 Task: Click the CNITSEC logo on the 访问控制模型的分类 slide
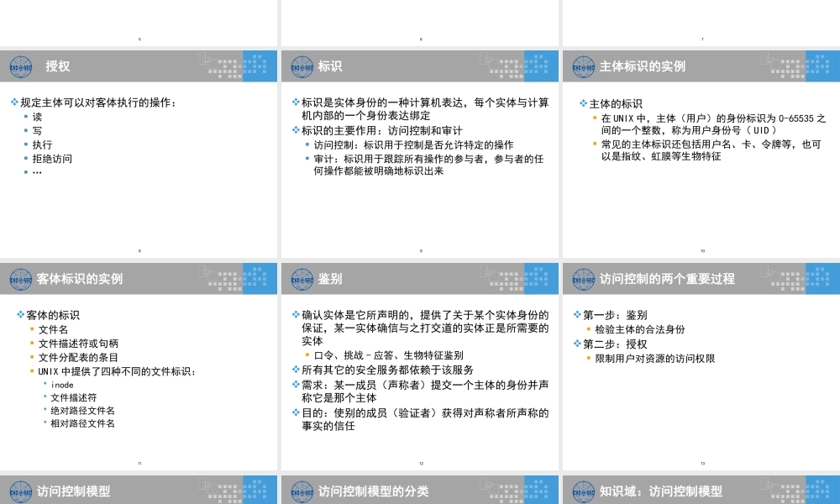pyautogui.click(x=302, y=491)
